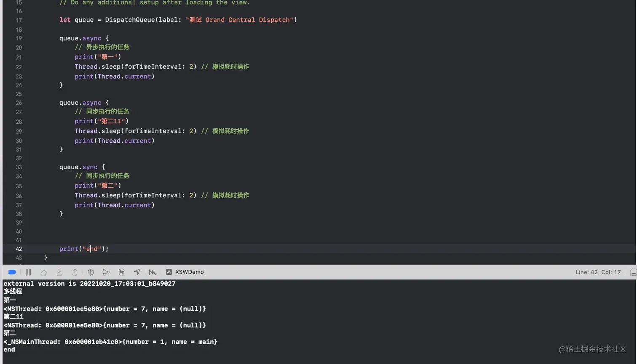Click Thread.sleep call on line 36

coord(136,195)
